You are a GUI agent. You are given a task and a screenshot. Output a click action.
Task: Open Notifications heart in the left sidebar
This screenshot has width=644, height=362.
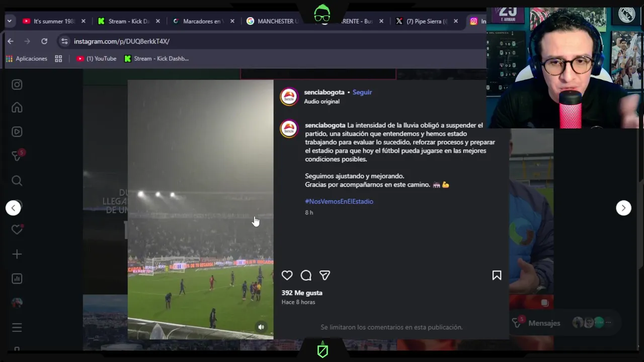pyautogui.click(x=17, y=229)
